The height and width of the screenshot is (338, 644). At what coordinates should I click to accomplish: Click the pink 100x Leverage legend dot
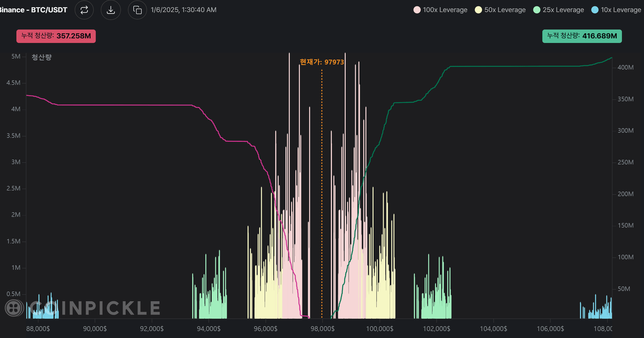point(417,10)
